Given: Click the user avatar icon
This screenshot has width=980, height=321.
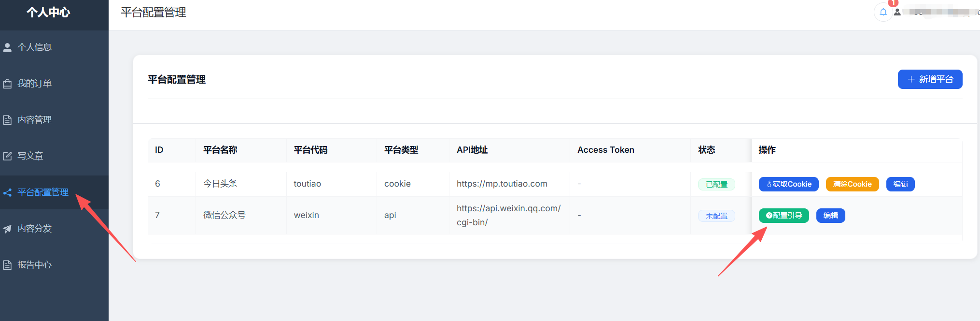Looking at the screenshot, I should 897,12.
